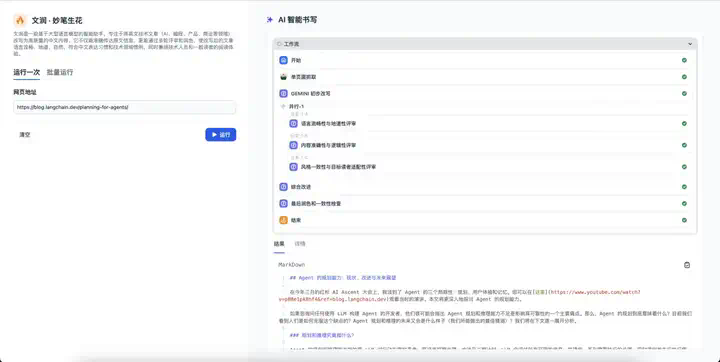
Task: Click the MarkDown label in result panel
Action: (292, 265)
